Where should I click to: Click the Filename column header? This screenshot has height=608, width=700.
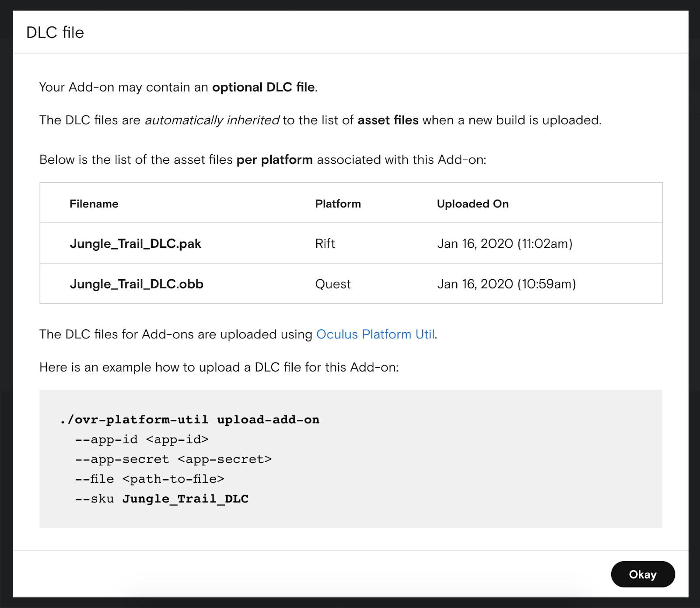point(94,204)
